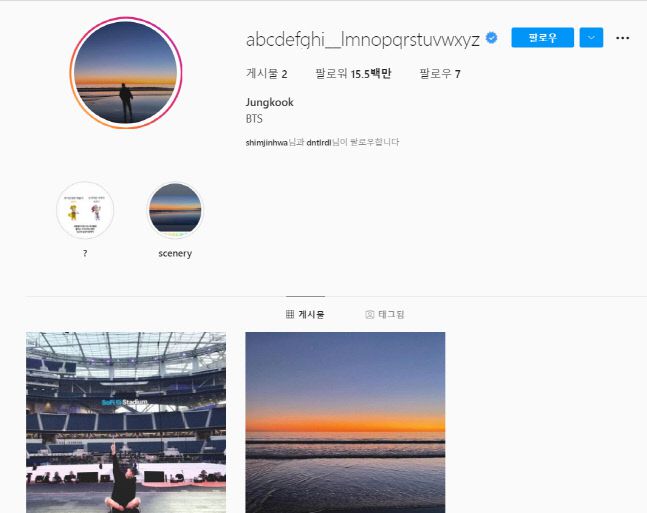The height and width of the screenshot is (513, 647).
Task: Click the grid icon of posts tab
Action: tap(290, 314)
